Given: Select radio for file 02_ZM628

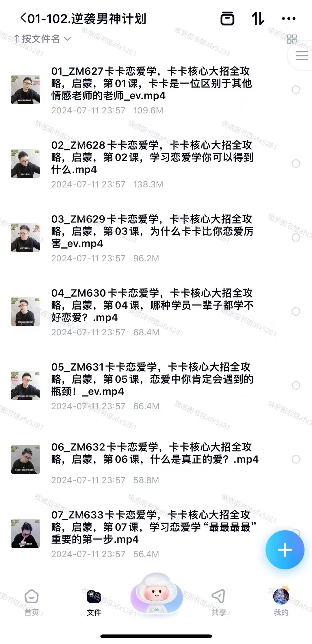Looking at the screenshot, I should coord(296,163).
